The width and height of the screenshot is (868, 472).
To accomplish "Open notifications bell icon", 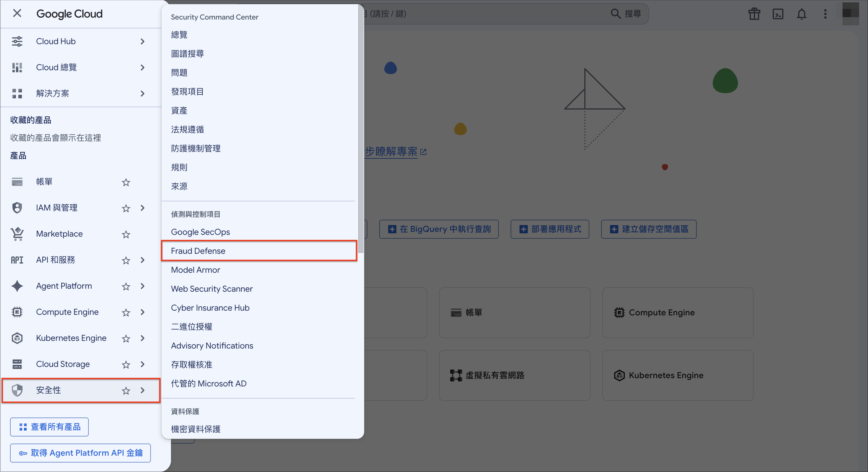I will (x=802, y=14).
